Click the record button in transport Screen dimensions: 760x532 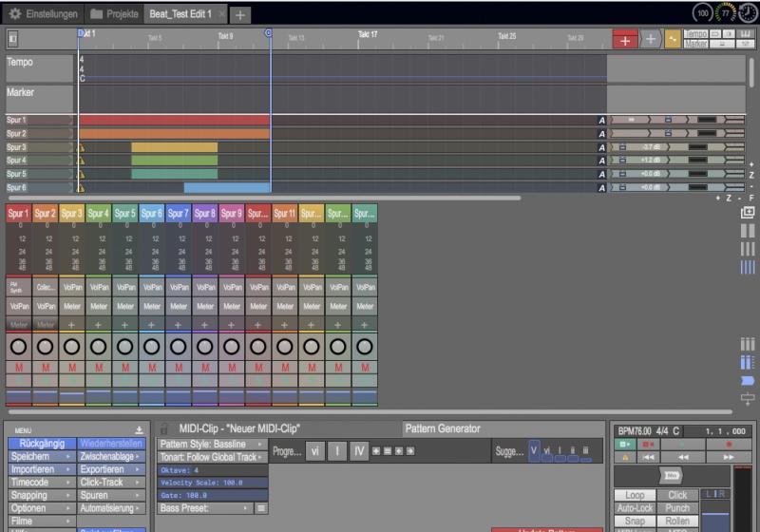(729, 445)
